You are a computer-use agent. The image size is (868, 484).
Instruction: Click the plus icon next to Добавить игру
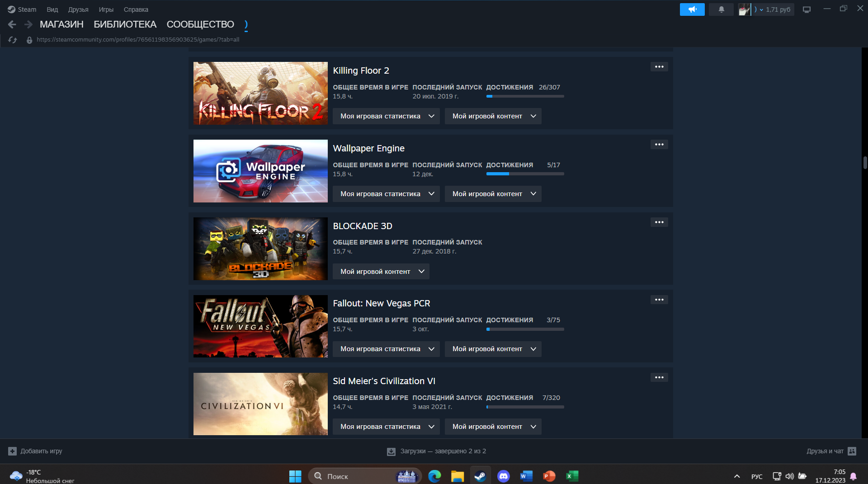coord(13,451)
